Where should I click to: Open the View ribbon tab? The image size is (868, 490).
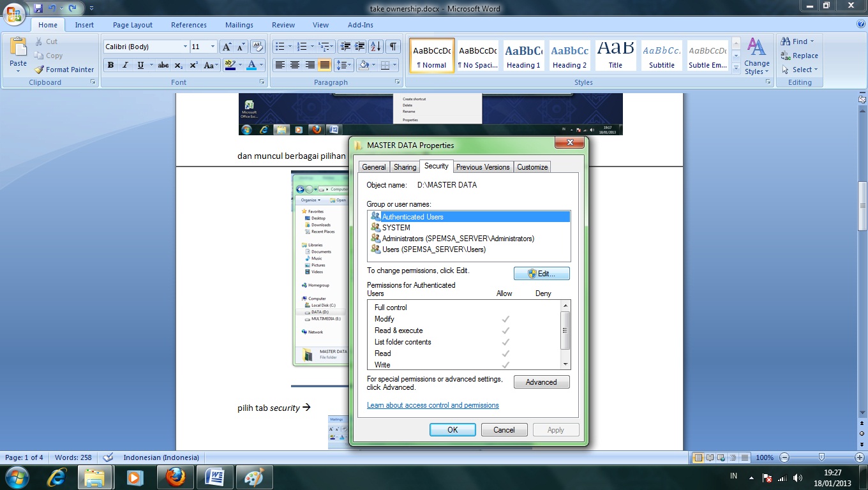pyautogui.click(x=320, y=25)
